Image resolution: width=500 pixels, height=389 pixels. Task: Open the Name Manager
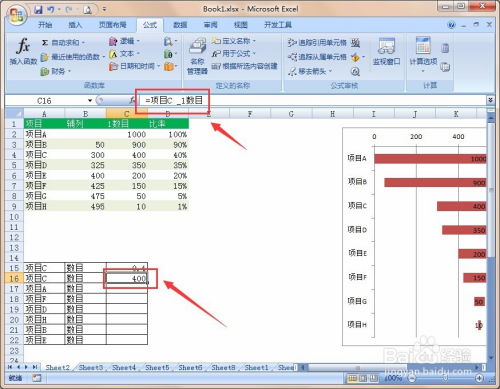pos(197,56)
